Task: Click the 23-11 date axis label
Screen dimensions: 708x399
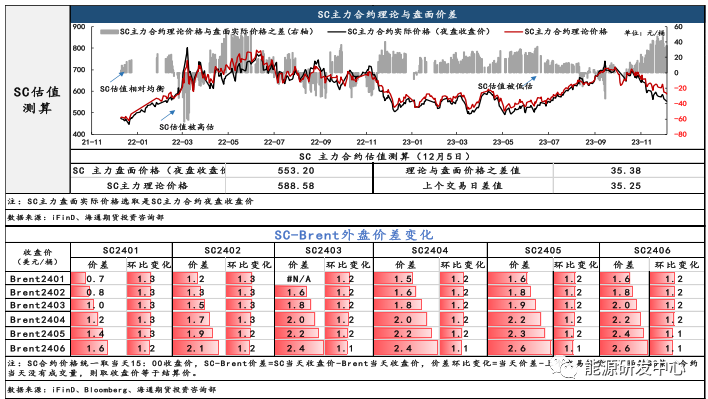Action: [641, 142]
